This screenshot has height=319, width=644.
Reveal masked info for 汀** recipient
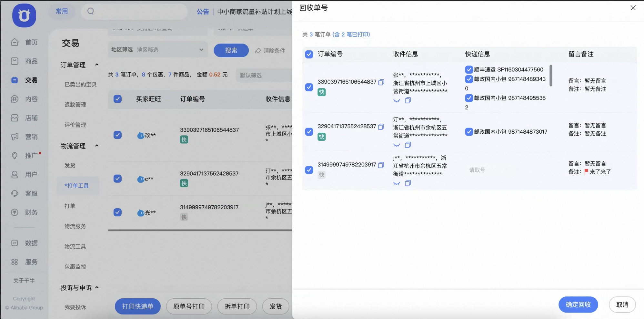[x=397, y=145]
